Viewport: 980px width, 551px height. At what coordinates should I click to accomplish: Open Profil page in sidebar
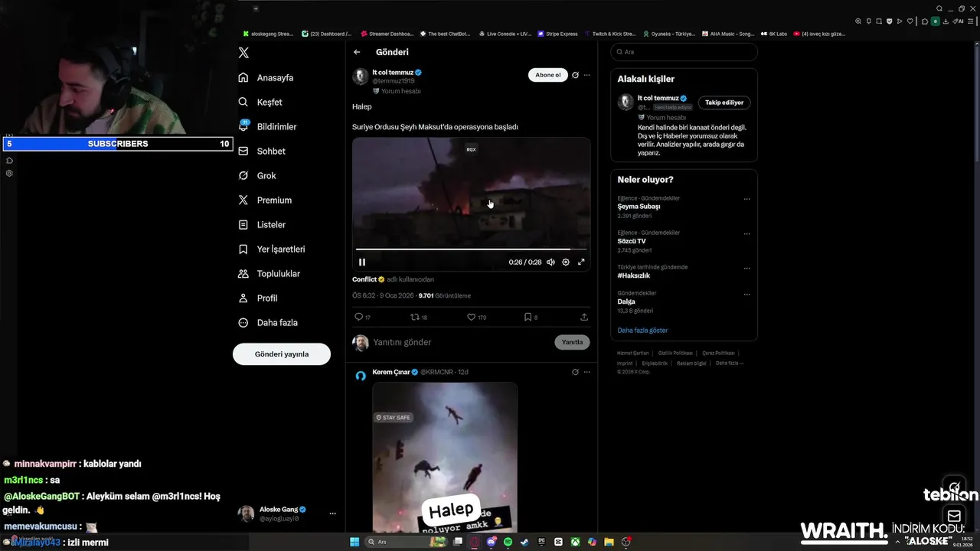pyautogui.click(x=257, y=298)
